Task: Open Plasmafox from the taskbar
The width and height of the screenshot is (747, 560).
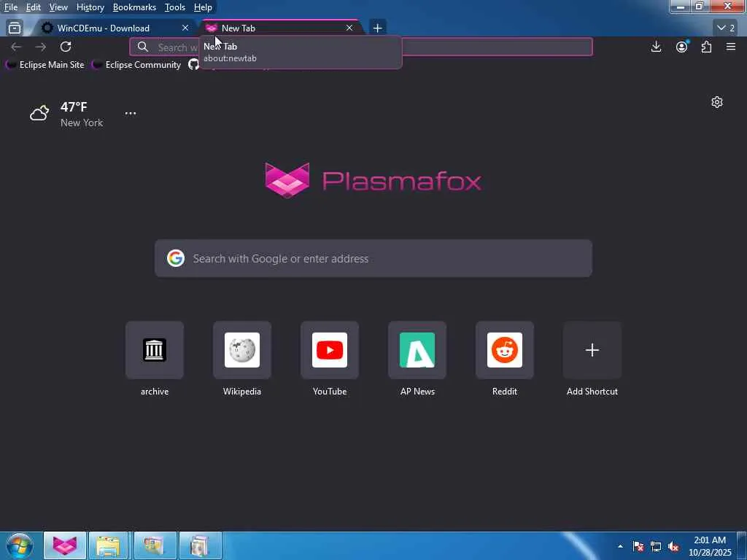Action: [x=65, y=545]
